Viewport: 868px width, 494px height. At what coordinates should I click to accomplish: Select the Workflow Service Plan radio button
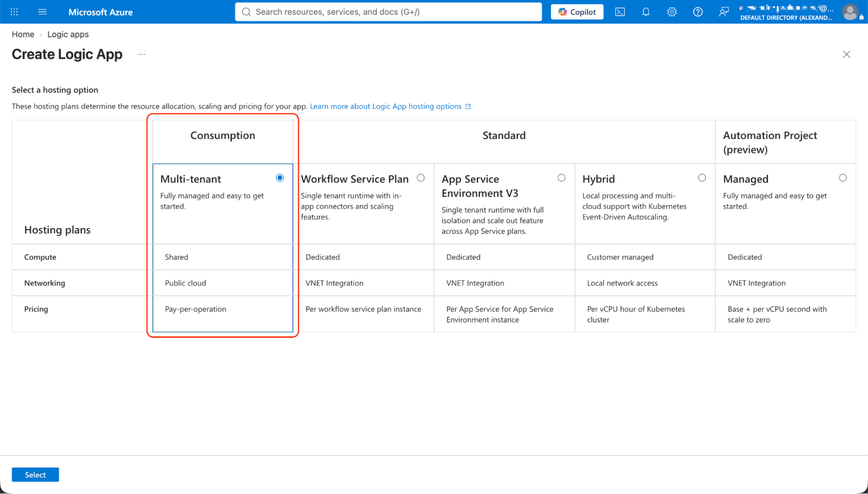(x=420, y=178)
